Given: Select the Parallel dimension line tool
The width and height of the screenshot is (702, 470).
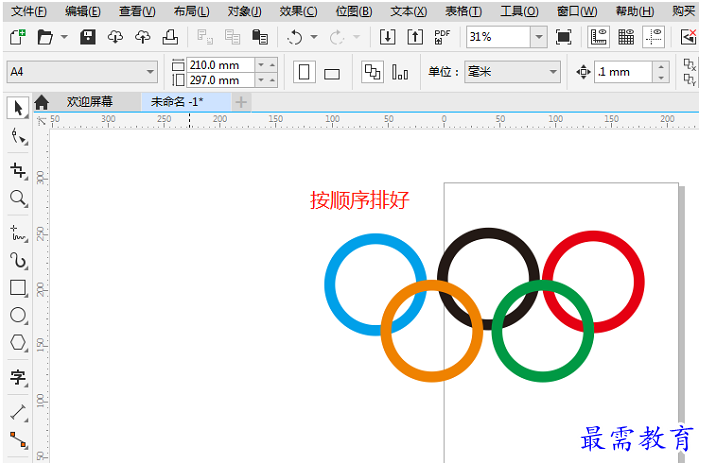Looking at the screenshot, I should [18, 412].
